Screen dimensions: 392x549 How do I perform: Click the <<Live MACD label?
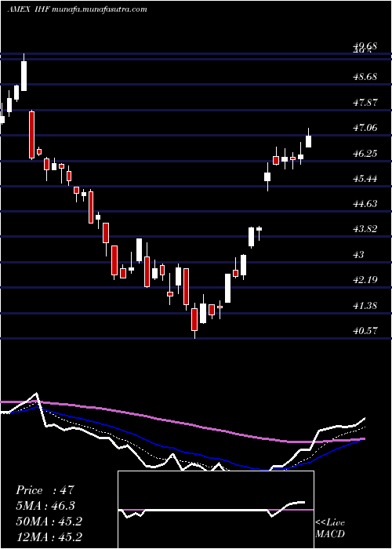point(330,528)
